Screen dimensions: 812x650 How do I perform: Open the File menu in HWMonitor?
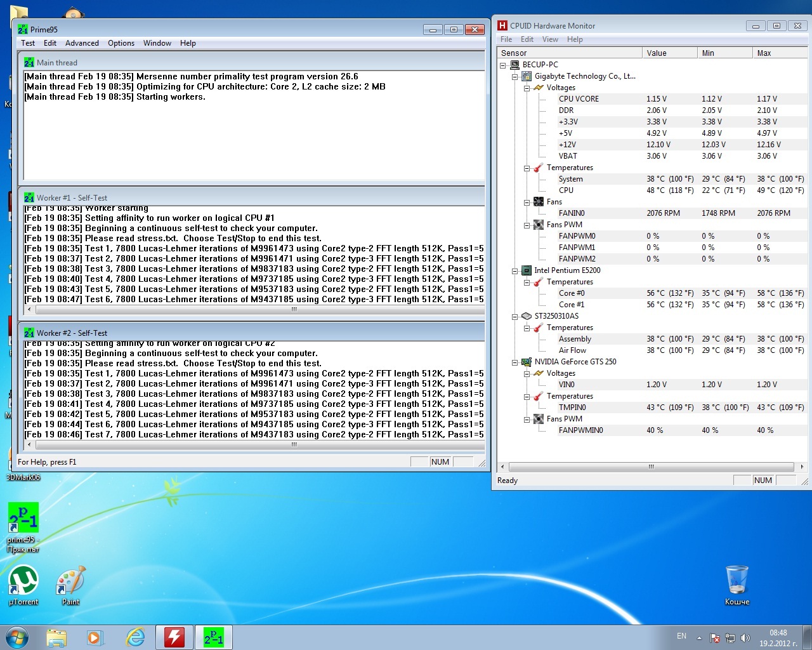point(506,39)
